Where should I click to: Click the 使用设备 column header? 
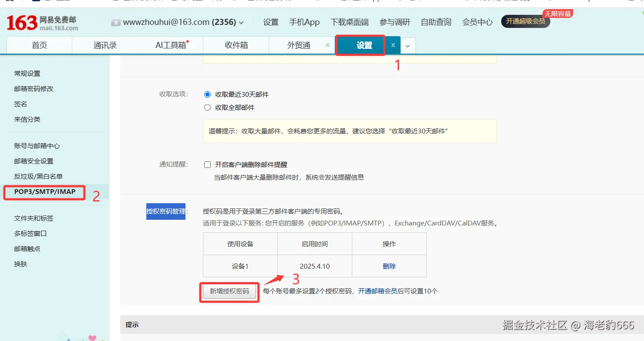click(240, 244)
